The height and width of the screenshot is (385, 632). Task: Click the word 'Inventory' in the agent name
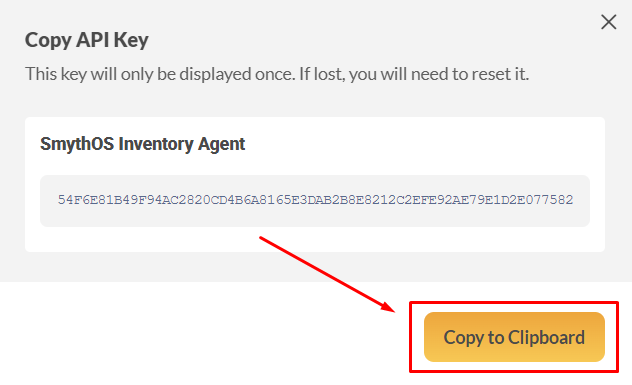click(156, 144)
